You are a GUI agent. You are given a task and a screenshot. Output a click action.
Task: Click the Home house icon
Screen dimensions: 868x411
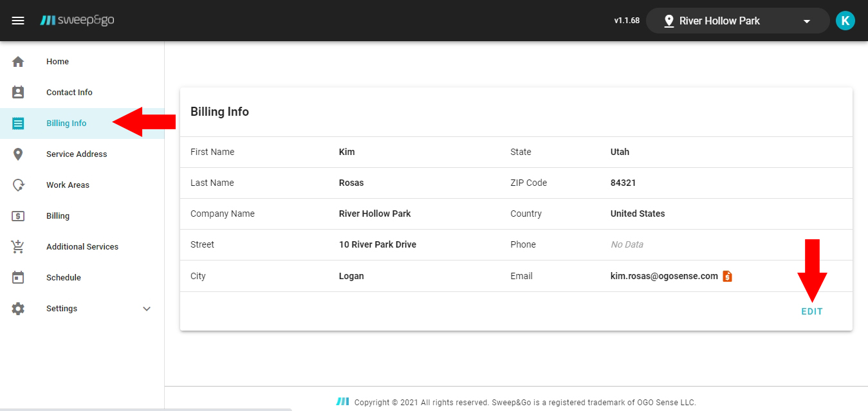tap(18, 62)
